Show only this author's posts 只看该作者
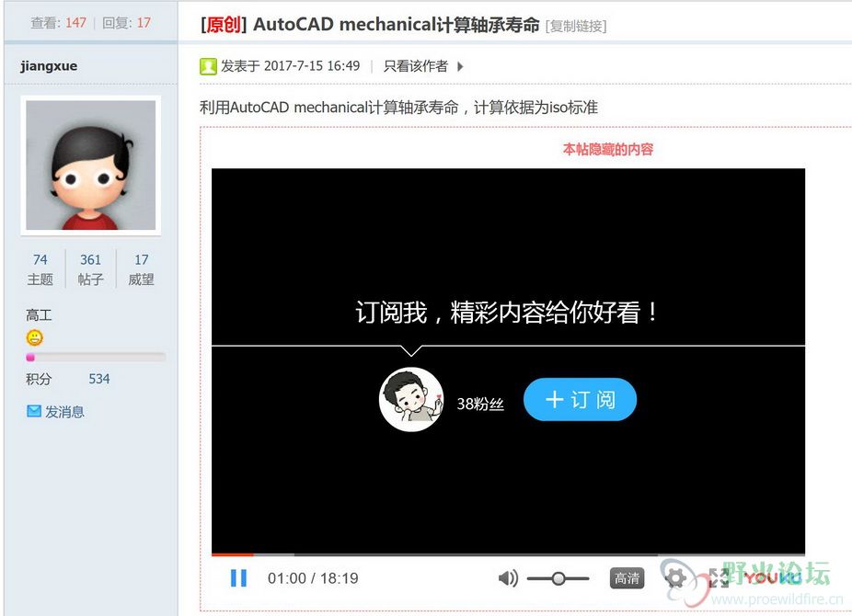The height and width of the screenshot is (616, 852). point(416,66)
